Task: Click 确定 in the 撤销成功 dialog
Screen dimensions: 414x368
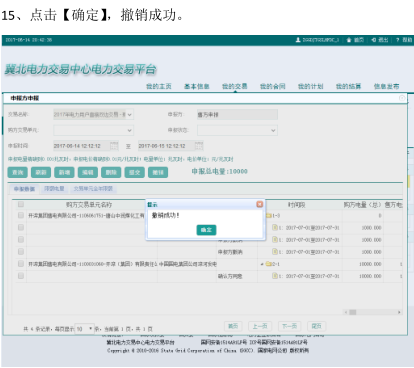Action: pos(206,230)
